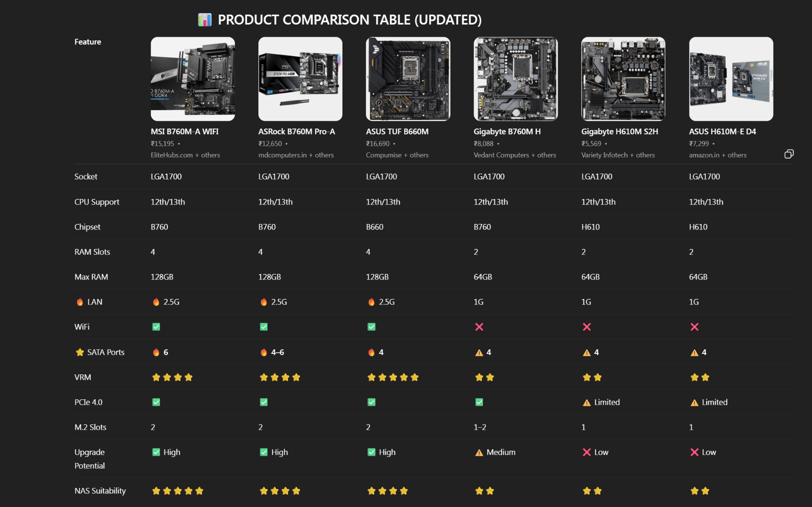Click the PRODUCT COMPARISON TABLE (UPDATED) heading
The image size is (812, 507).
pyautogui.click(x=350, y=20)
